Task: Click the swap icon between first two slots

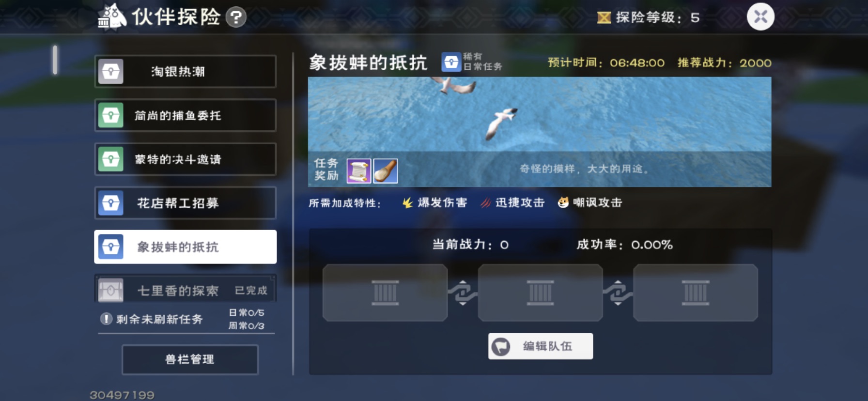Action: pos(463,293)
